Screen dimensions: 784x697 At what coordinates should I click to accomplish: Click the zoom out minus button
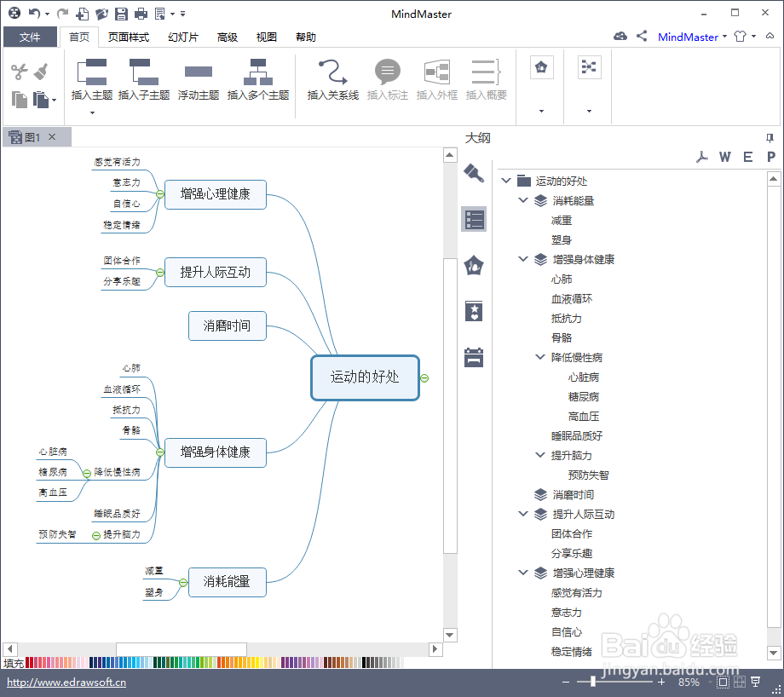tap(566, 682)
